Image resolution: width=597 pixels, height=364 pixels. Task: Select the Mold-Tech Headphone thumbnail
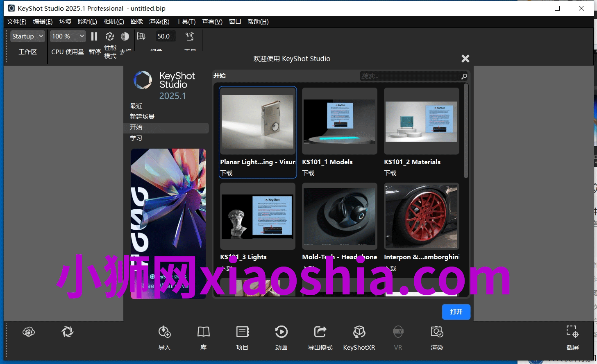click(x=339, y=216)
